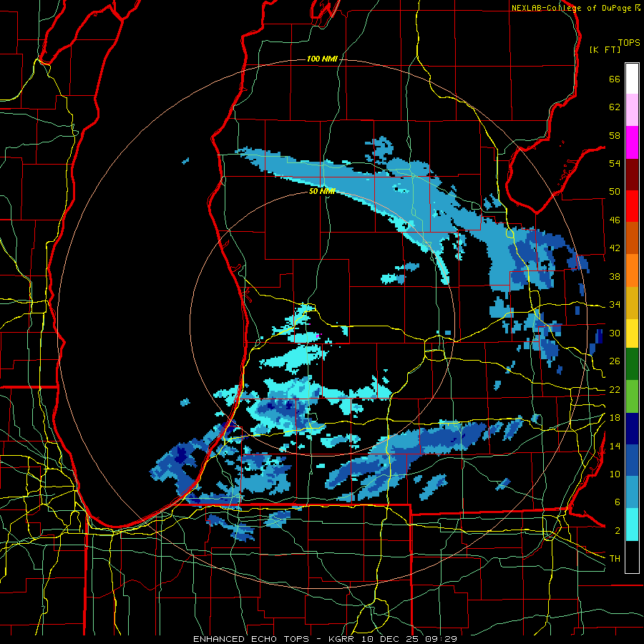
Task: Select the "50 NMI" range ring label
Action: 322,191
